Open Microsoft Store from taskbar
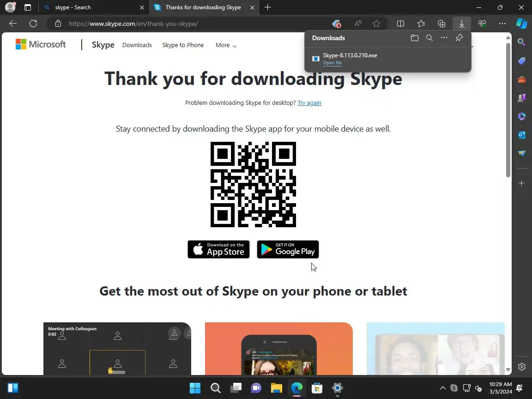 [317, 388]
